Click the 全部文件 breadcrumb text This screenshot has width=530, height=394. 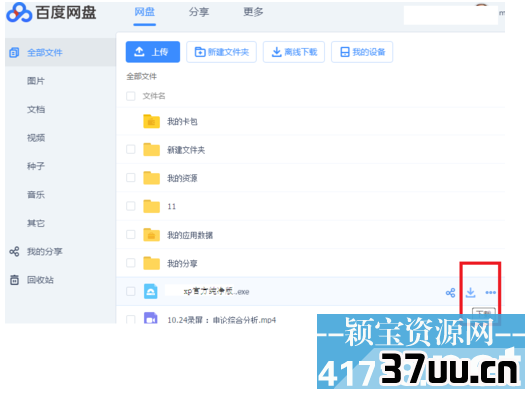[x=142, y=77]
